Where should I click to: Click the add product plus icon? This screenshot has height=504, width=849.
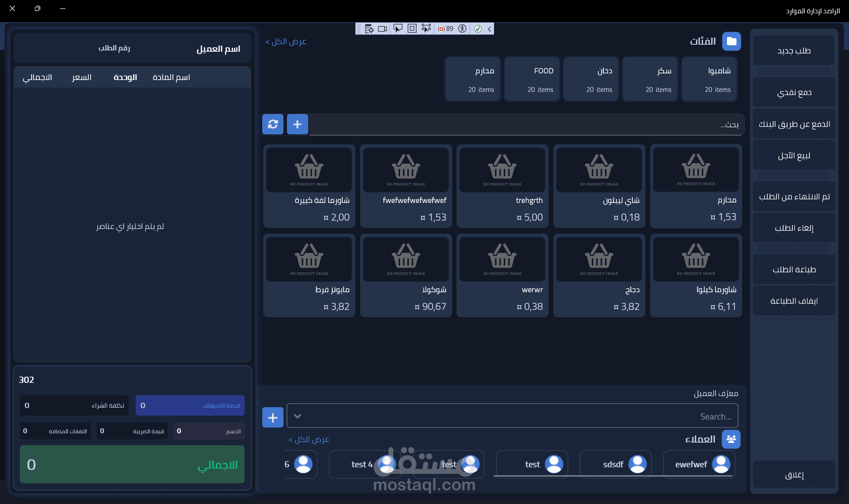[297, 124]
